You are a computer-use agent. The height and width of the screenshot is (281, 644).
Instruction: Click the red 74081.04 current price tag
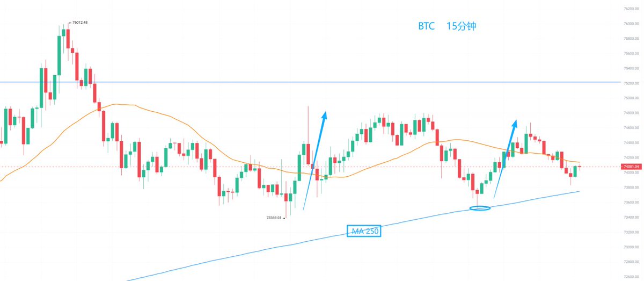coord(631,167)
